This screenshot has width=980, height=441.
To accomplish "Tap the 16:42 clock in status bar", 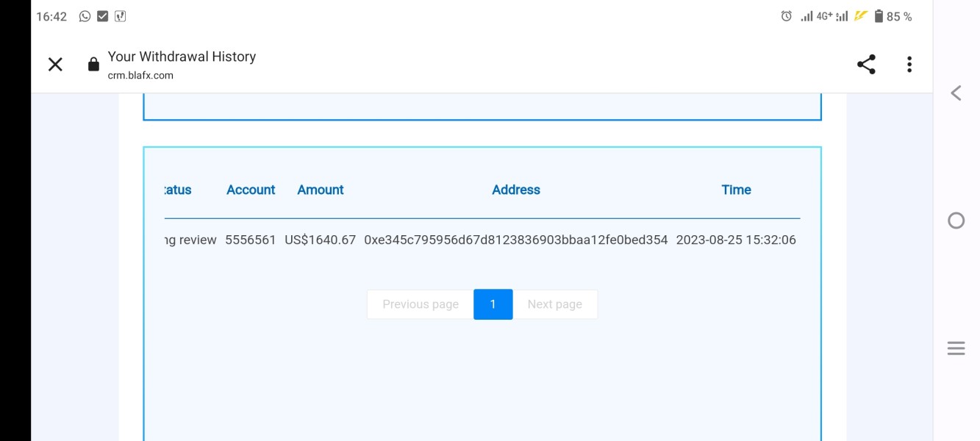I will 51,16.
